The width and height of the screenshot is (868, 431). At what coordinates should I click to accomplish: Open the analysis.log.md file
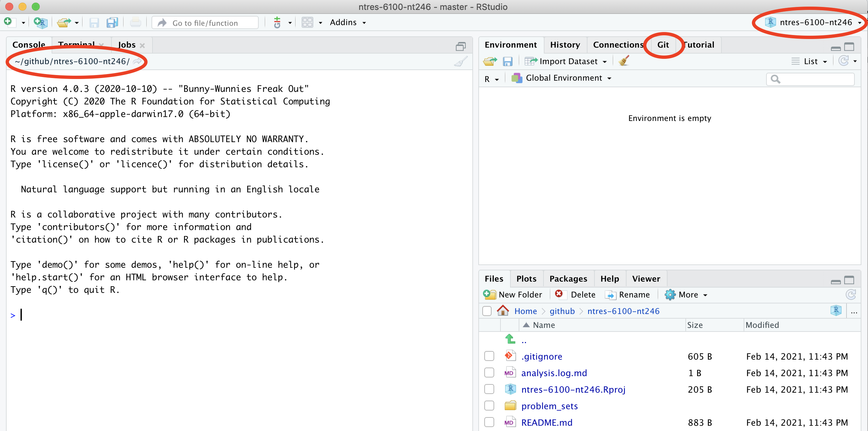[x=554, y=373]
